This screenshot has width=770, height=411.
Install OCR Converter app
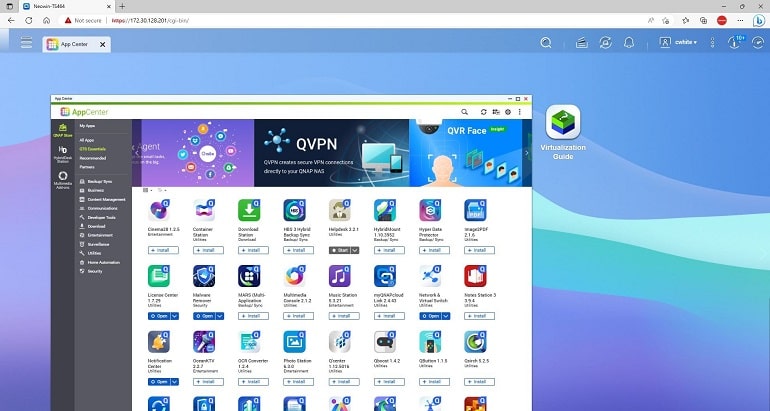coord(253,382)
